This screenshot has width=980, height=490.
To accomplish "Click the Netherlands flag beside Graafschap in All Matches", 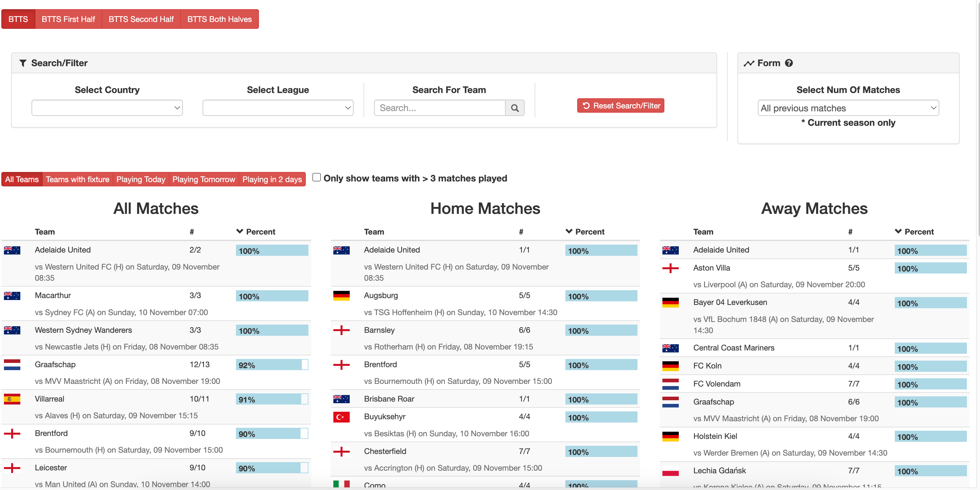I will 12,365.
